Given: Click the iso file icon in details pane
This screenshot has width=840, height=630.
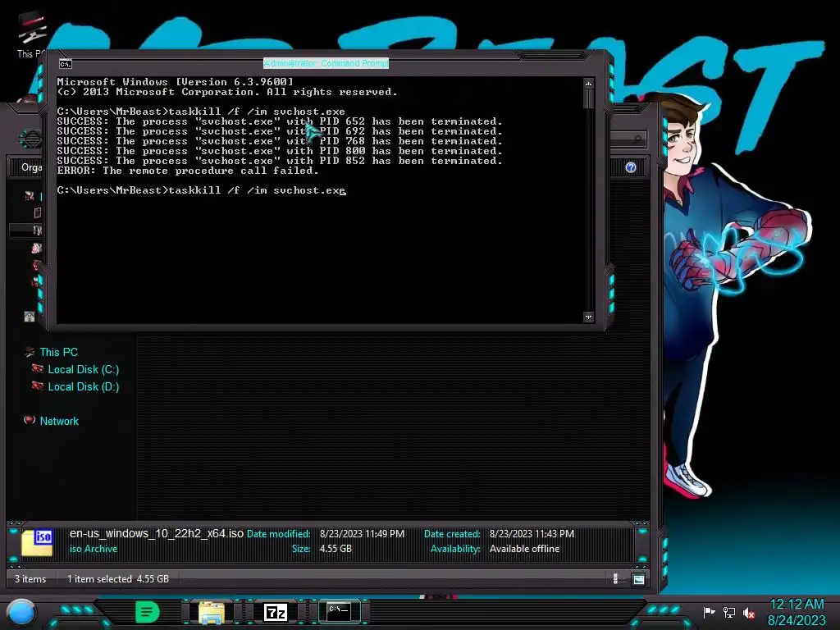Looking at the screenshot, I should (x=38, y=542).
